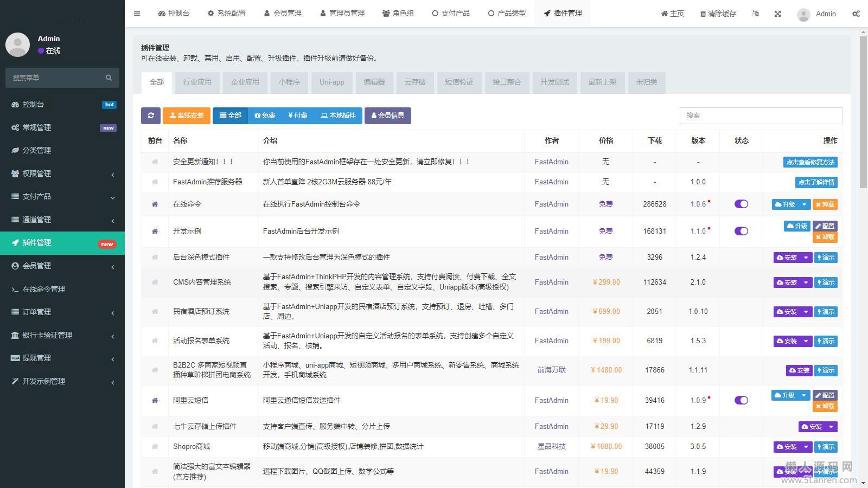868x488 pixels.
Task: Click search magnifier icon in sidebar
Action: (108, 78)
